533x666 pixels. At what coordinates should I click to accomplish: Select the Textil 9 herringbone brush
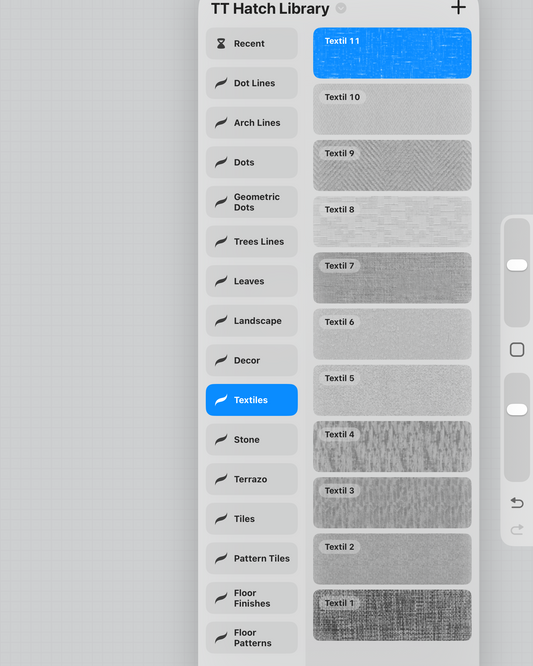pos(392,165)
